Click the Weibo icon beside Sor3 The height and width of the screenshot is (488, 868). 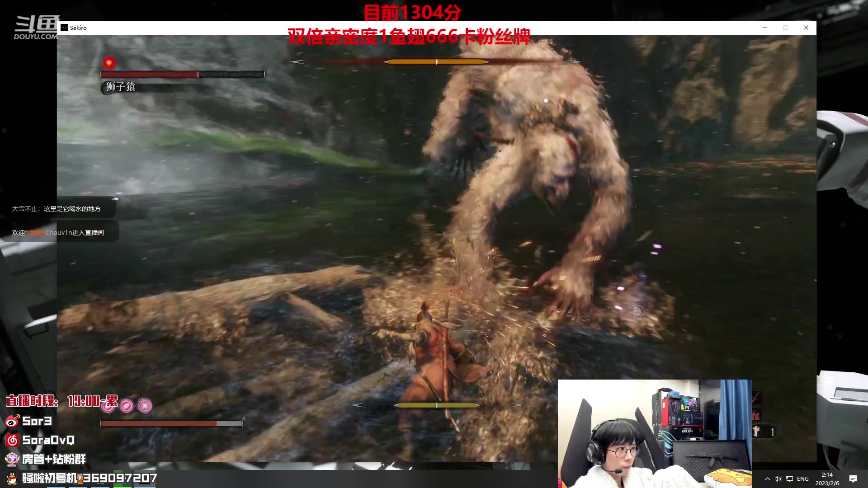point(12,421)
